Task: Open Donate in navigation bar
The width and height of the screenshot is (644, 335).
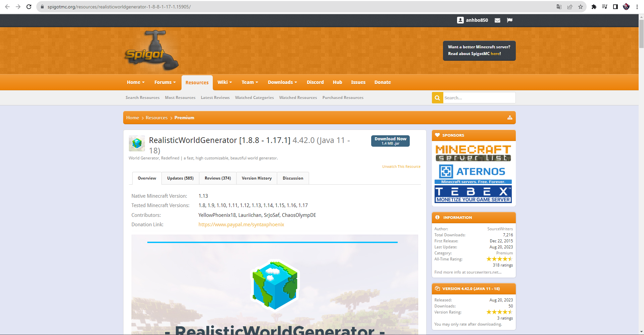Action: click(383, 82)
